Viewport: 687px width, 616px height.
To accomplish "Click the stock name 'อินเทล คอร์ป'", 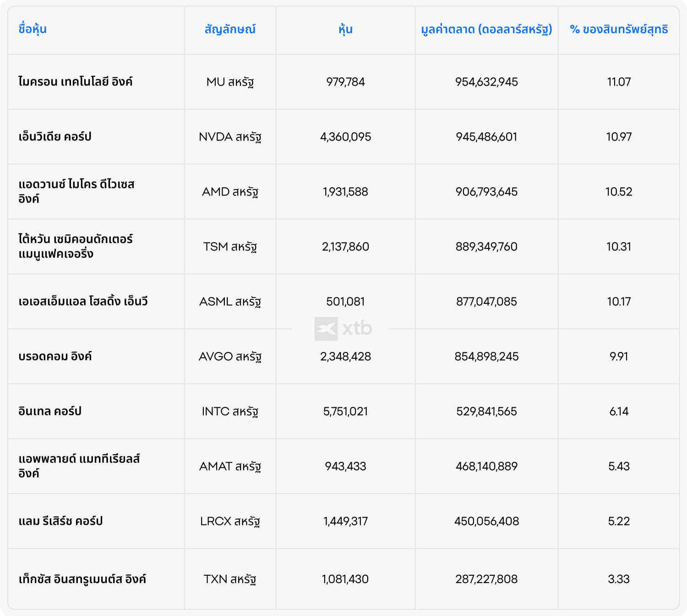I will pyautogui.click(x=50, y=411).
